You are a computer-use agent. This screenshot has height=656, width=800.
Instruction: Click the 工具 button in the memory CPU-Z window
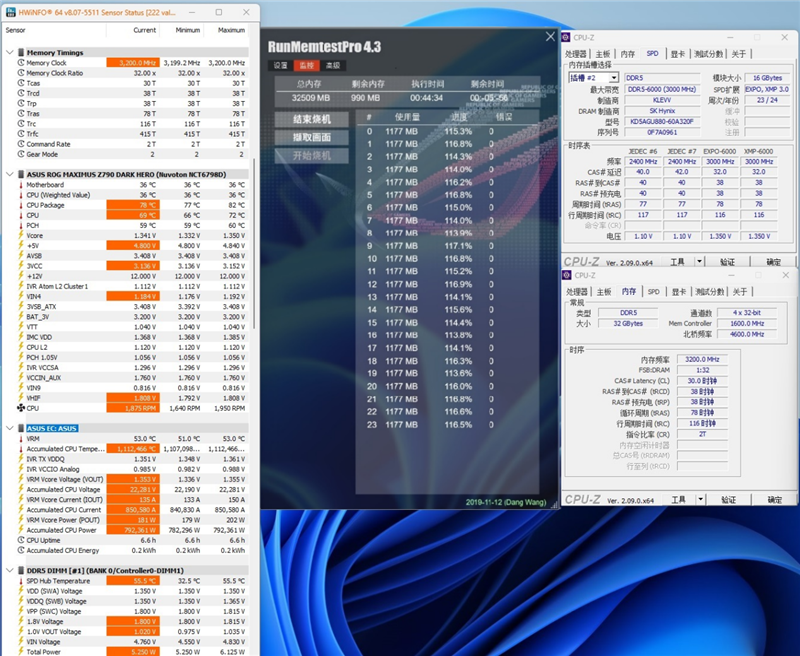[678, 499]
